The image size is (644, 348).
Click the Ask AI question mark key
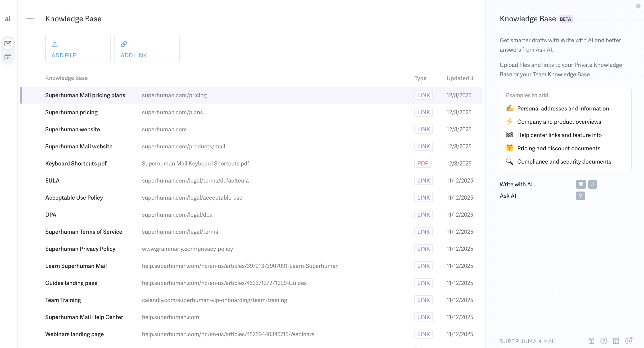coord(580,196)
